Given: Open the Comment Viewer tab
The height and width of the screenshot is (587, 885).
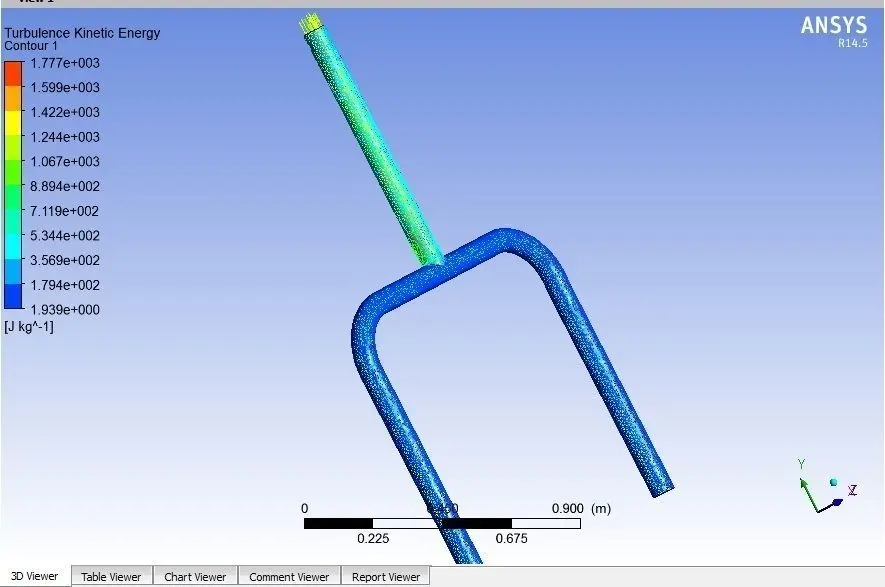Looking at the screenshot, I should coord(289,577).
